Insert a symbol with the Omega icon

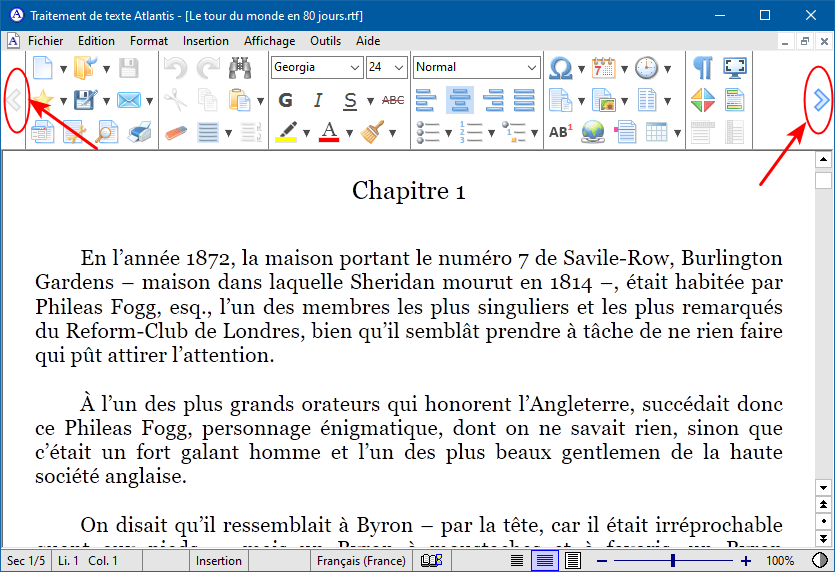click(x=561, y=68)
